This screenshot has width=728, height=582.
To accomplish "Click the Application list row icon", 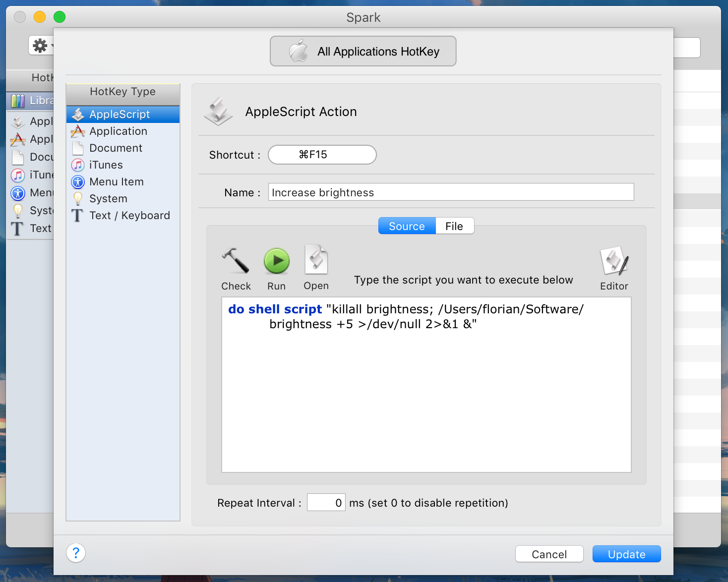I will point(78,131).
